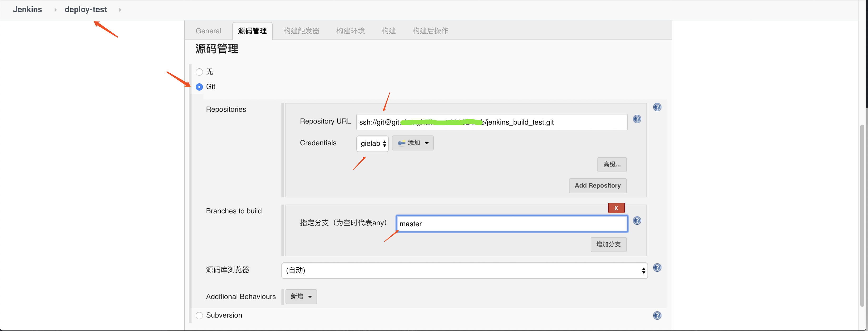The image size is (868, 331).
Task: Open the 源码库浏览器 (自动) select box
Action: coord(464,270)
